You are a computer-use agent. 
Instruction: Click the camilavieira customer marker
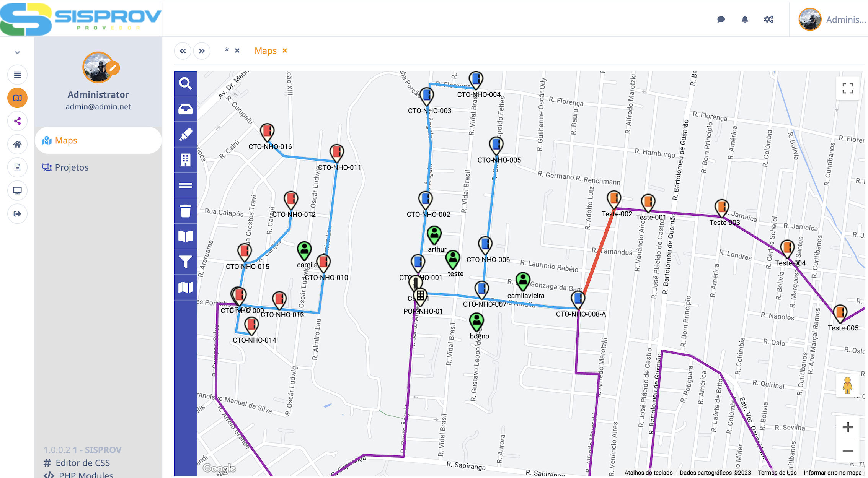point(523,281)
